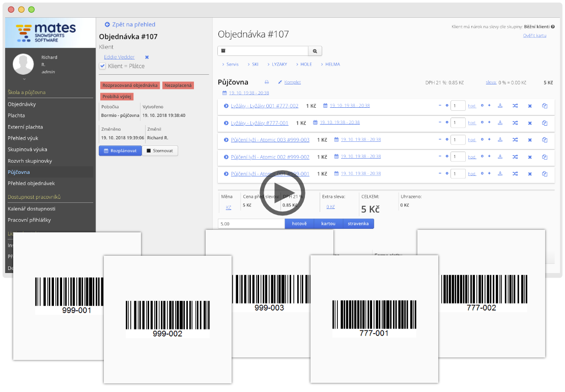Open Externí plachta in sidebar

(x=25, y=127)
